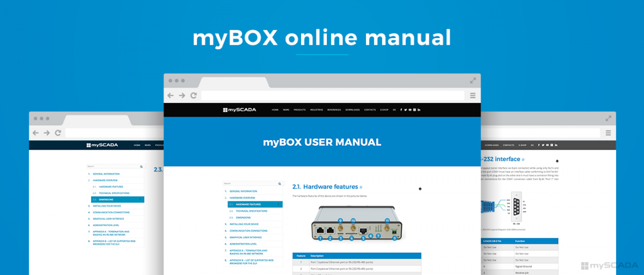Viewport: 644px width, 275px height.
Task: Open DOWNLOADS in right window navigation
Action: click(492, 145)
